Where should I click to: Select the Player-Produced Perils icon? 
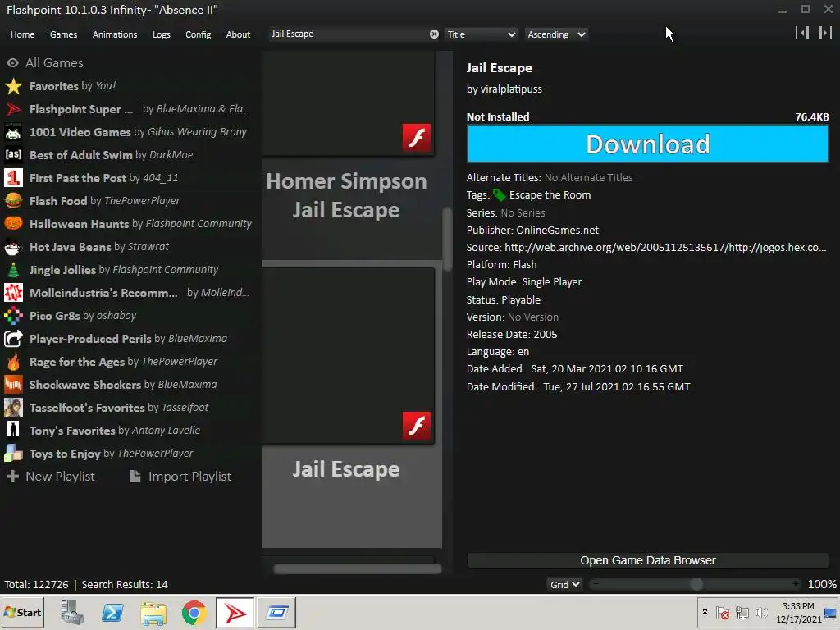pyautogui.click(x=13, y=339)
